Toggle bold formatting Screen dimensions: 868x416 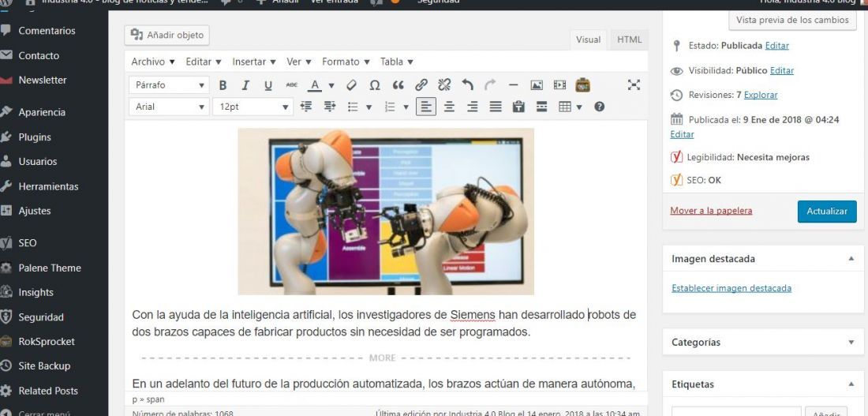tap(223, 85)
